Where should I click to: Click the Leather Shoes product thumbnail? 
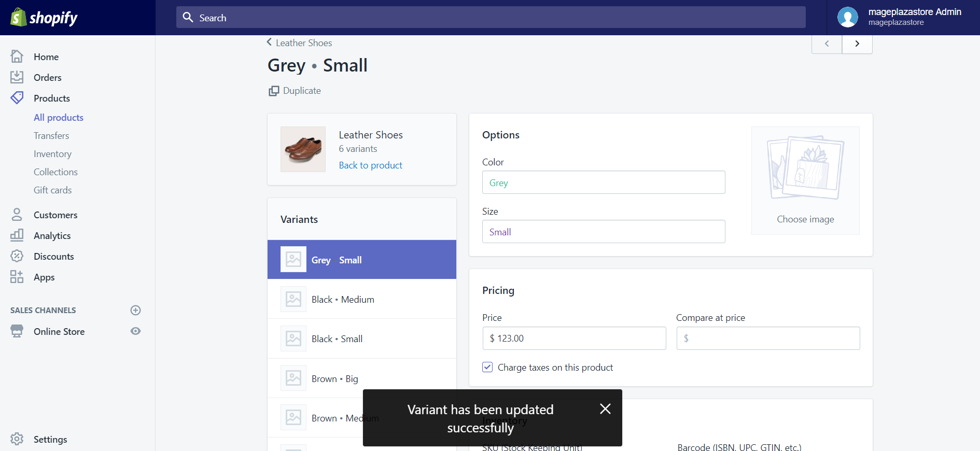[x=303, y=149]
